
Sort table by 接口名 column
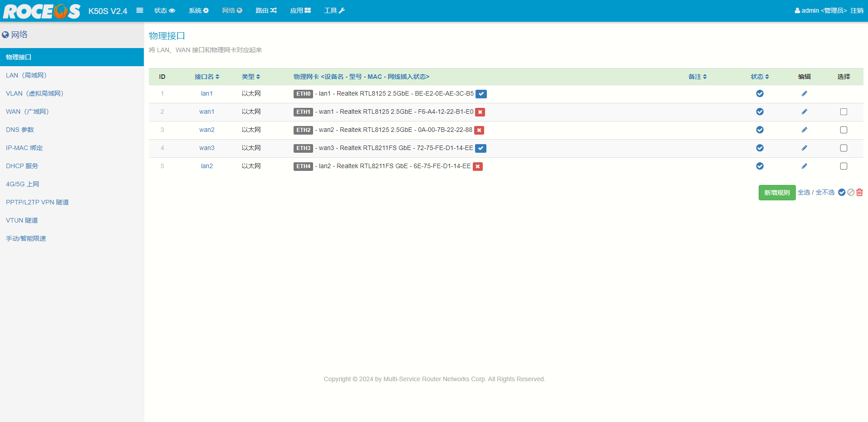coord(207,77)
